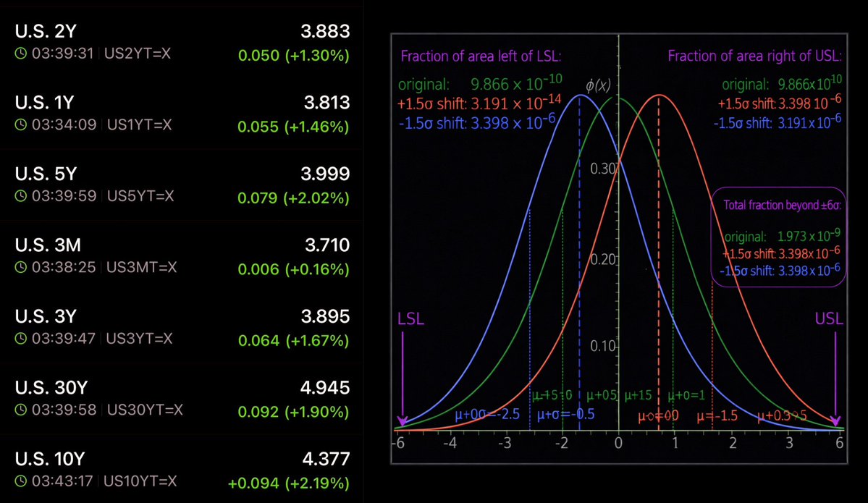Open the U.S. 2Y yield entry

[x=46, y=31]
